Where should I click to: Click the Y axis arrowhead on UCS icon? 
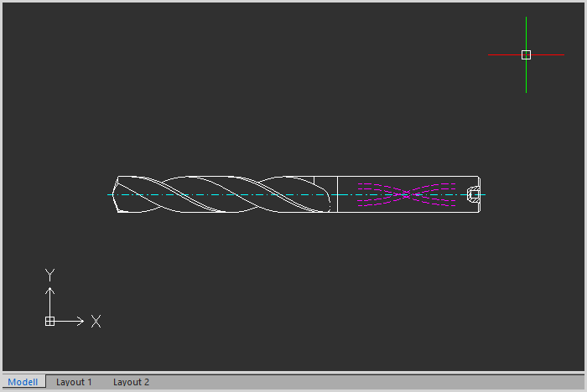pyautogui.click(x=49, y=291)
